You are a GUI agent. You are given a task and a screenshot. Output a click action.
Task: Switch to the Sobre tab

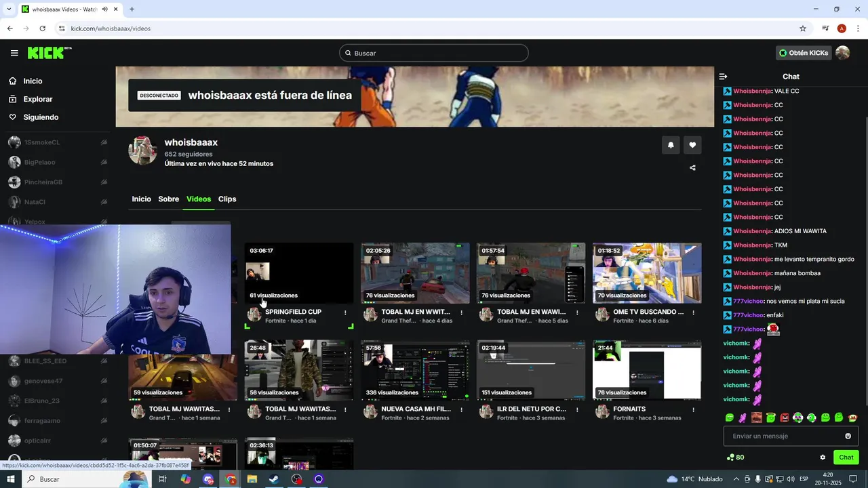(168, 199)
